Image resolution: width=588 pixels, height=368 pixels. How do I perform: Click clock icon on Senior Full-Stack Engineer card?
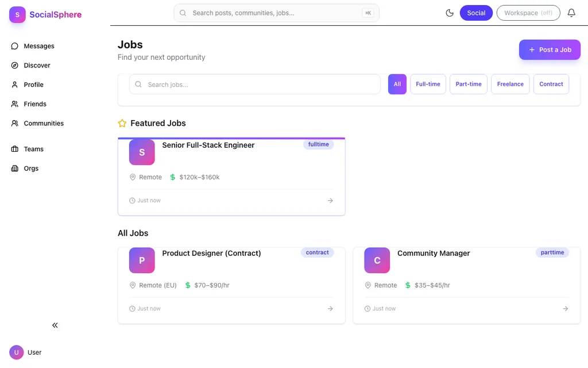pos(132,201)
